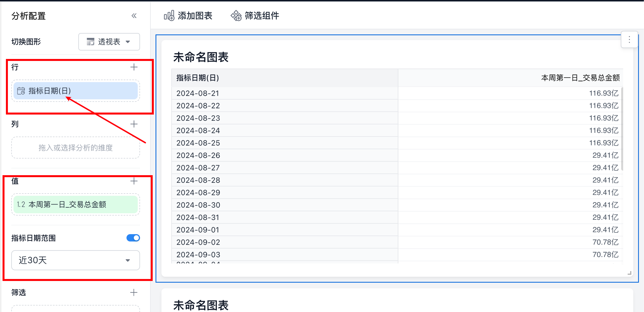
Task: Add a new filter condition
Action: tap(134, 293)
